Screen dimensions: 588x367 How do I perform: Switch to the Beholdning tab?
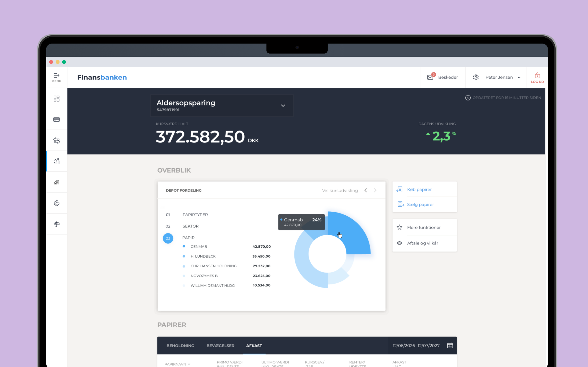(x=180, y=346)
